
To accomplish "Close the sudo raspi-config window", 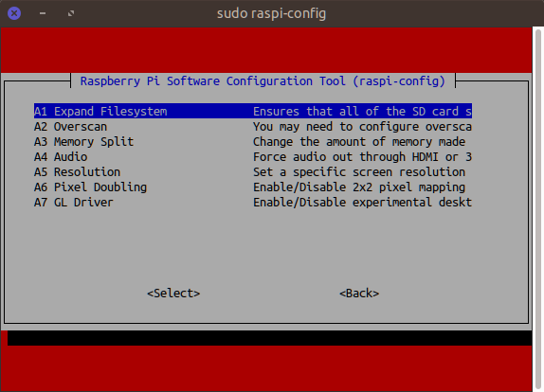I will point(14,13).
